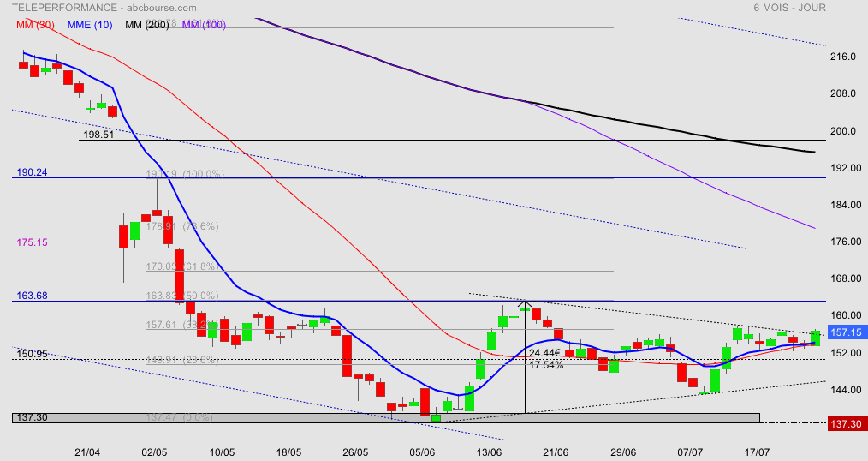Click the 198.51 resistance level label
The height and width of the screenshot is (461, 868).
pos(98,134)
